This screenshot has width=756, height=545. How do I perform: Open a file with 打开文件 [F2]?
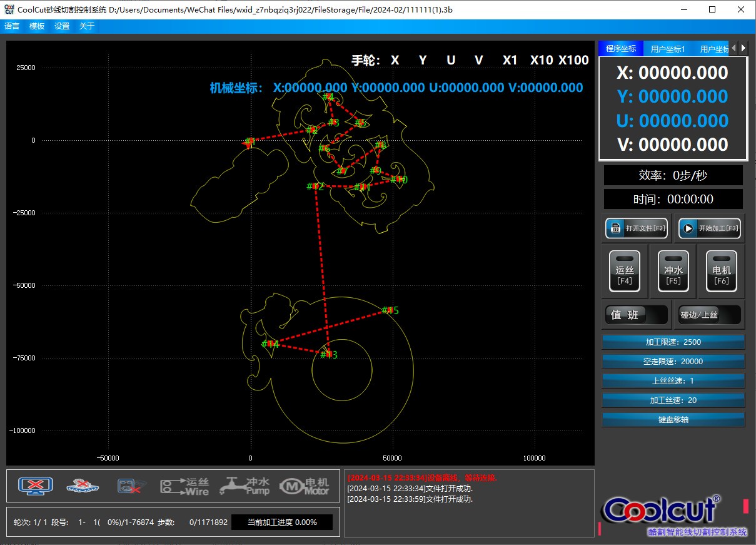click(637, 228)
